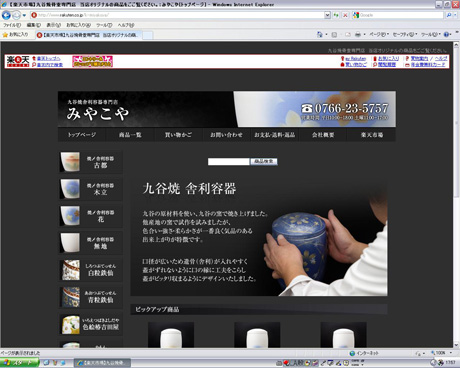Click the Refresh icon beside address bar
The width and height of the screenshot is (460, 368).
(336, 15)
